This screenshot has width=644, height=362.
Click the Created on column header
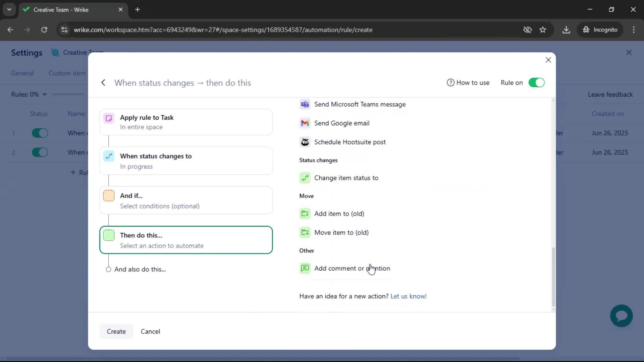[x=607, y=114]
